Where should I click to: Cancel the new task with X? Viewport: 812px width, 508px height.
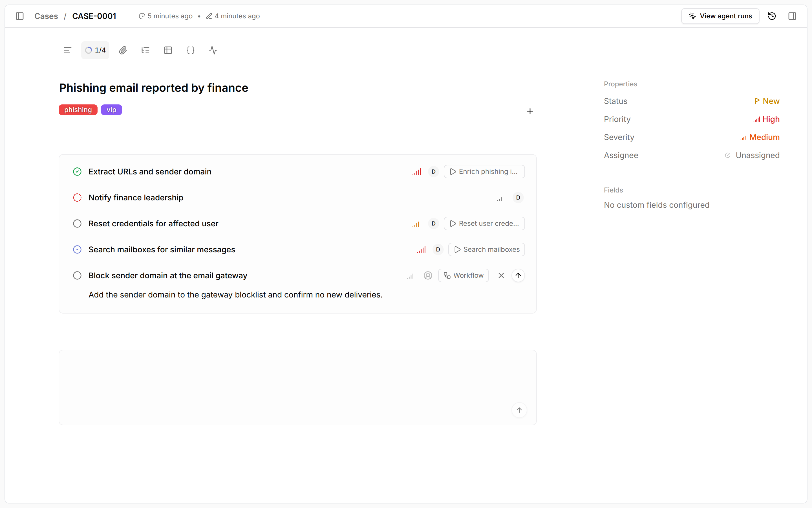tap(501, 275)
